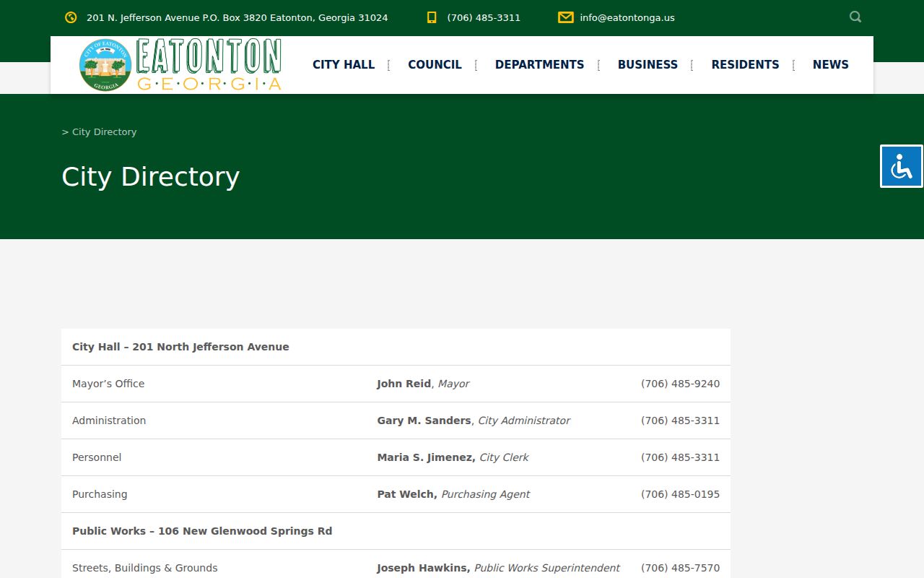Click the accessibility wheelchair icon
This screenshot has height=578, width=924.
[x=902, y=166]
